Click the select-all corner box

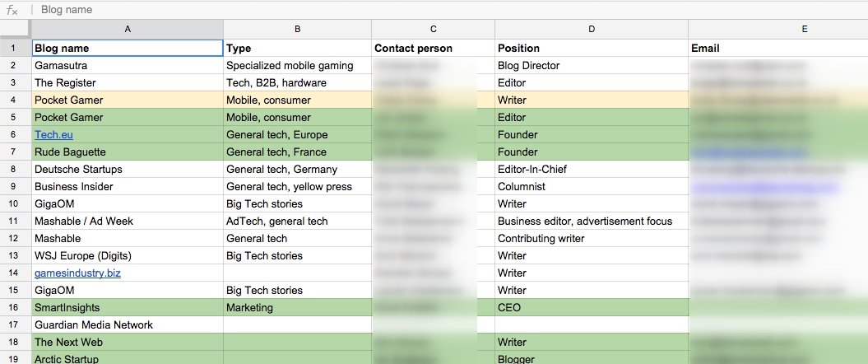[16, 30]
